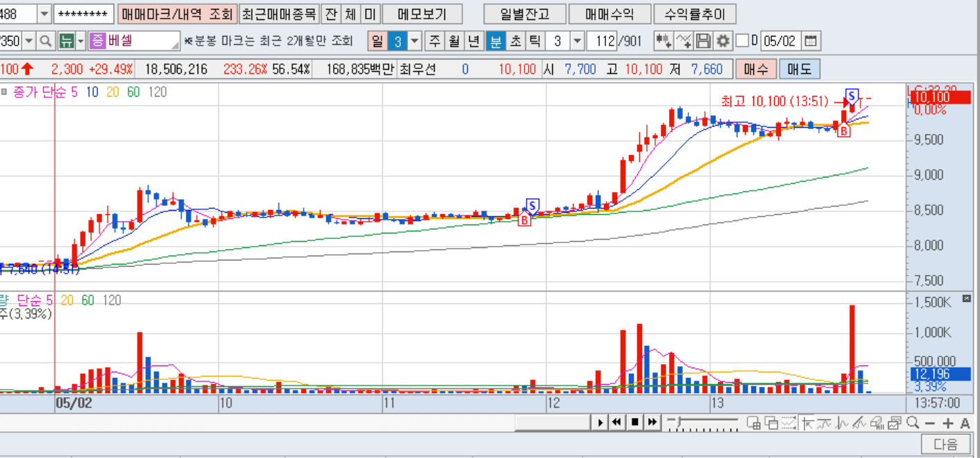Click the candle count field showing 112
Viewport: 980px width, 458px height.
point(601,41)
